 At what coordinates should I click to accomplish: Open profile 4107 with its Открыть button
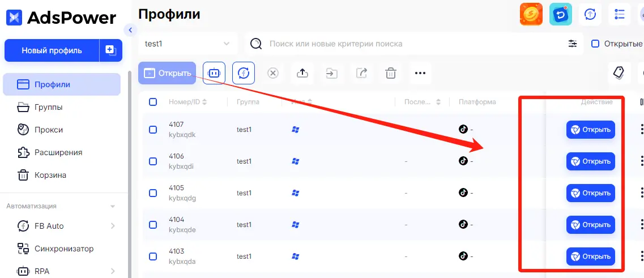[x=591, y=130]
